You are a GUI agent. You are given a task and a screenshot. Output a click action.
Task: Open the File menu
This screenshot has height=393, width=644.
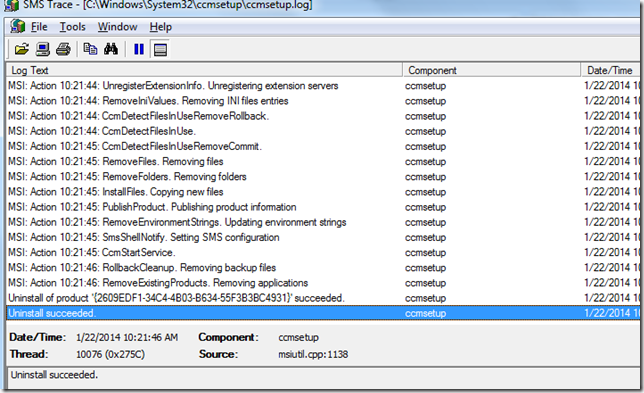pos(39,27)
